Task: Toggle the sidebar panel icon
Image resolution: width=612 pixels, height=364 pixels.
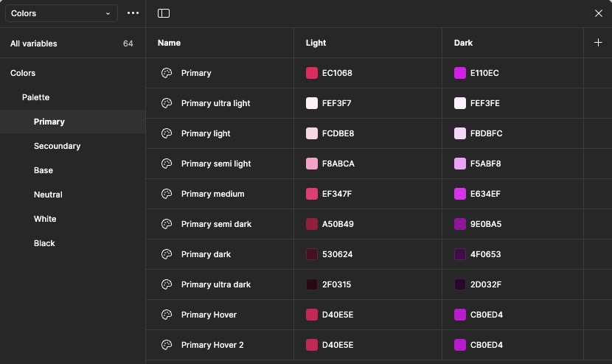Action: [x=164, y=13]
